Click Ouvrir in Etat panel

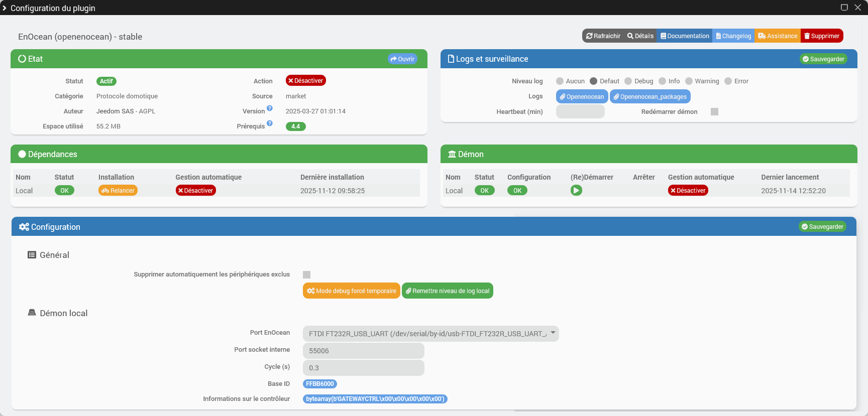(x=402, y=59)
